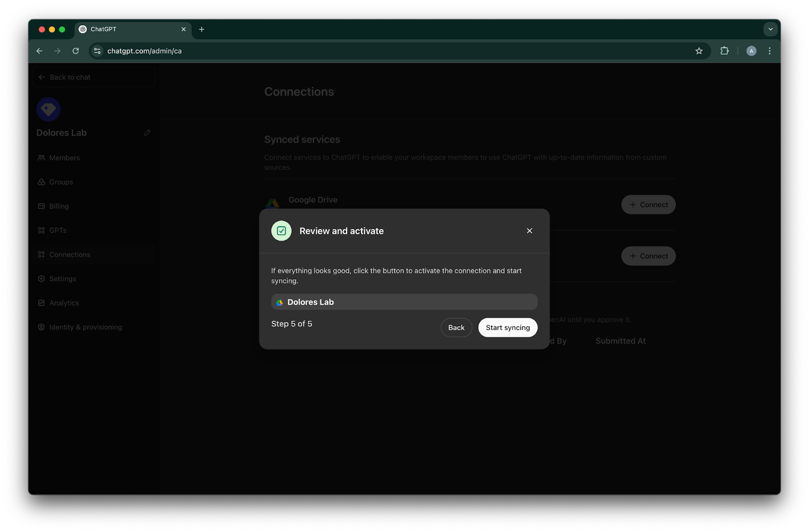Open the Chrome profile avatar
The height and width of the screenshot is (532, 809).
(751, 51)
